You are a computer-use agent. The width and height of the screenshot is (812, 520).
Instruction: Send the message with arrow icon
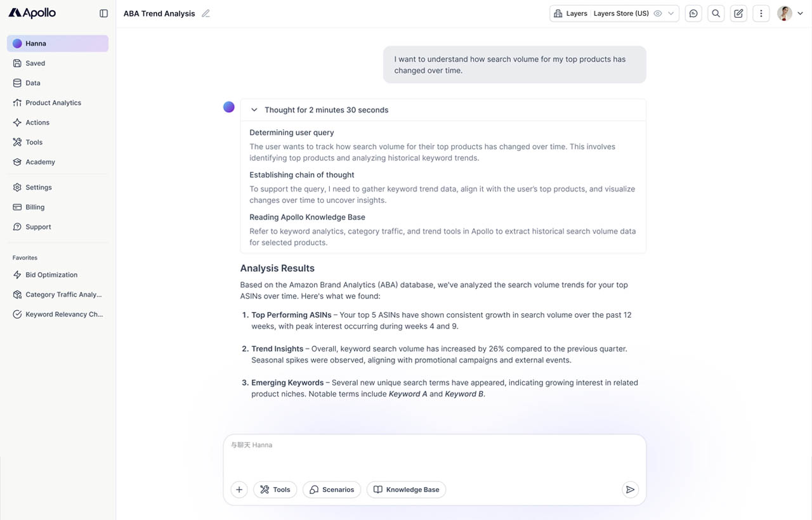[x=630, y=490]
